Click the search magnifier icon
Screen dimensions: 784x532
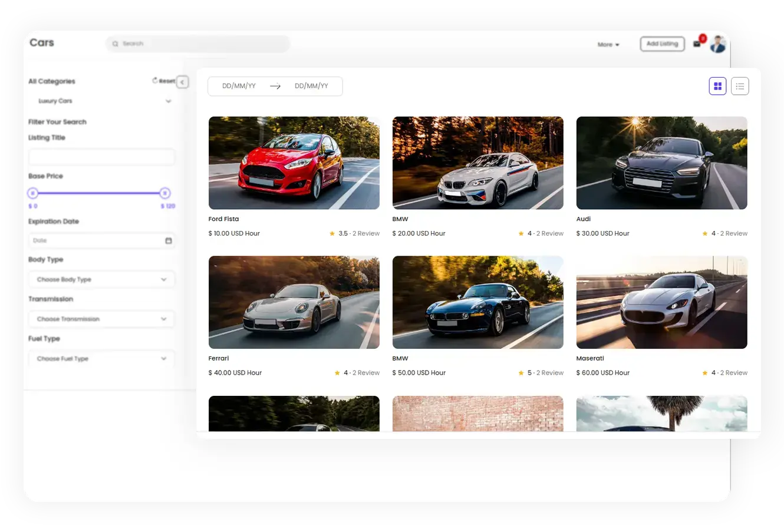coord(116,44)
